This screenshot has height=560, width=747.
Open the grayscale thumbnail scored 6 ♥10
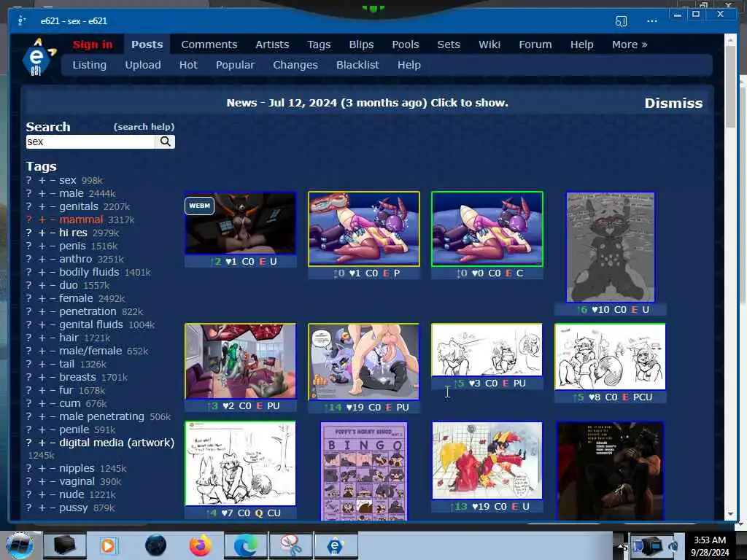tap(610, 247)
